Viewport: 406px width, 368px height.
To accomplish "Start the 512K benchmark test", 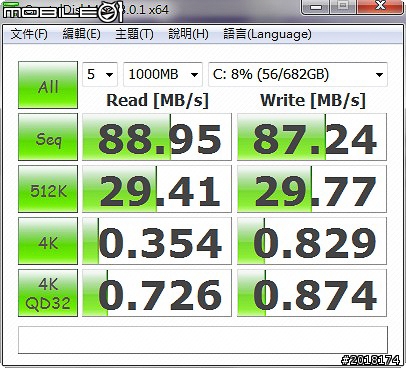I will [48, 189].
